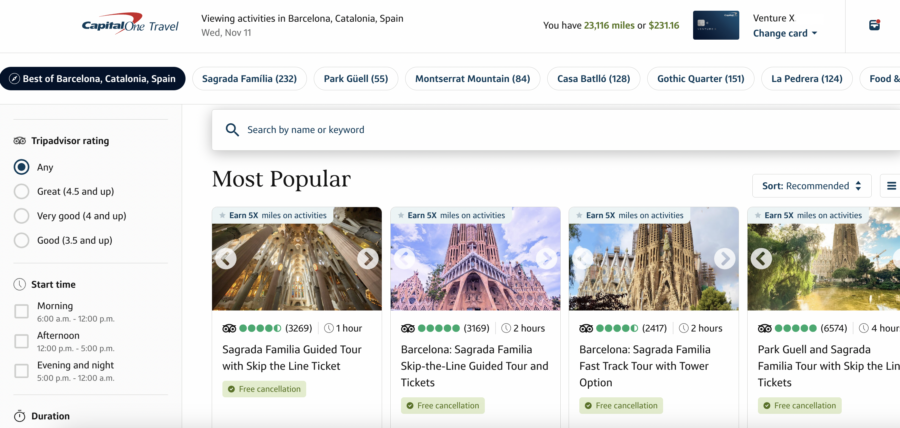Previous photo on Park Guell tour card
The image size is (900, 428).
coord(761,259)
